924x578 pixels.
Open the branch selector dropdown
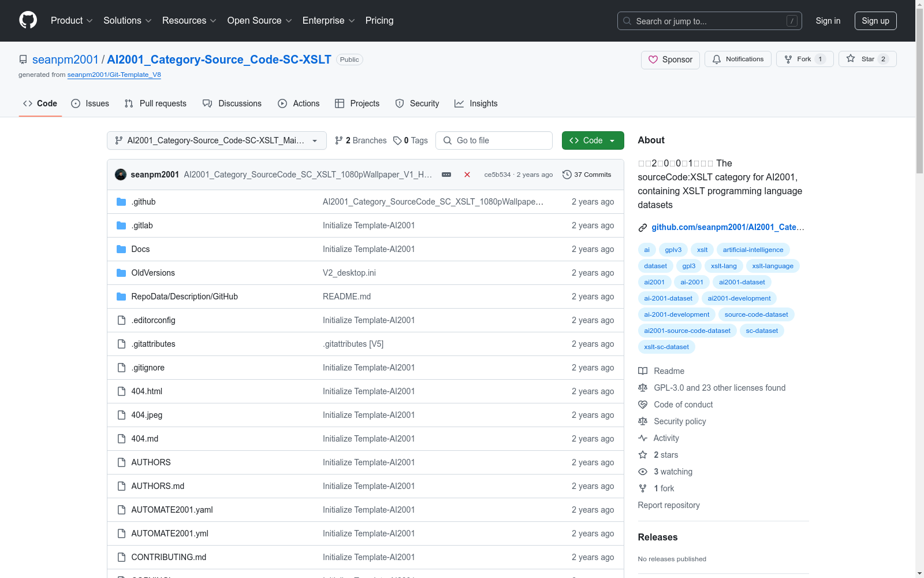point(217,140)
